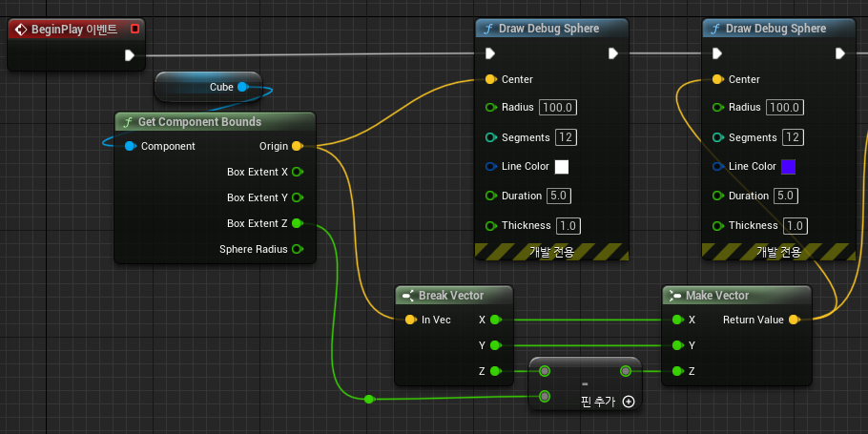Click the 개발 전용 banner on first Draw Debug Sphere
The image size is (868, 434).
pyautogui.click(x=552, y=252)
